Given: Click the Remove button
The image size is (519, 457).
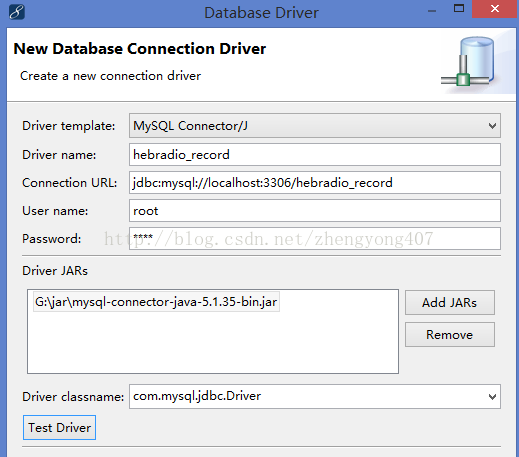Looking at the screenshot, I should pyautogui.click(x=450, y=335).
